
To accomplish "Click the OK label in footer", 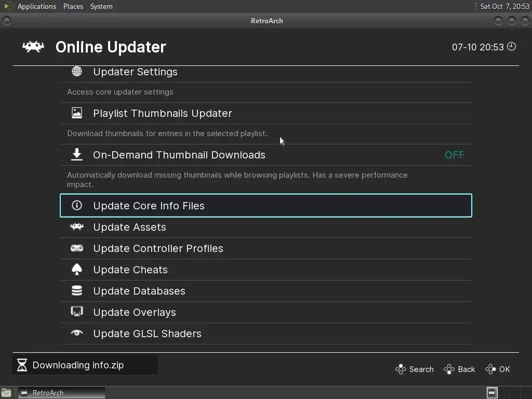I will [504, 369].
